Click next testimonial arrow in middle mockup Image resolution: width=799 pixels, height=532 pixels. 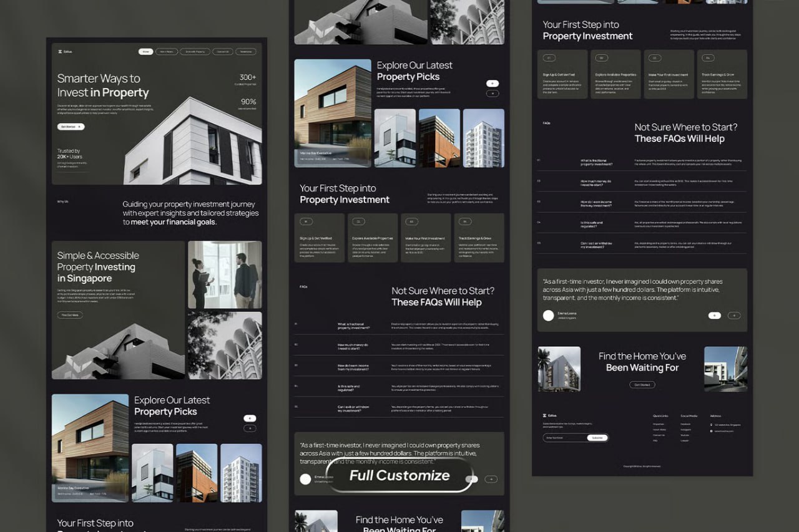[x=491, y=479]
